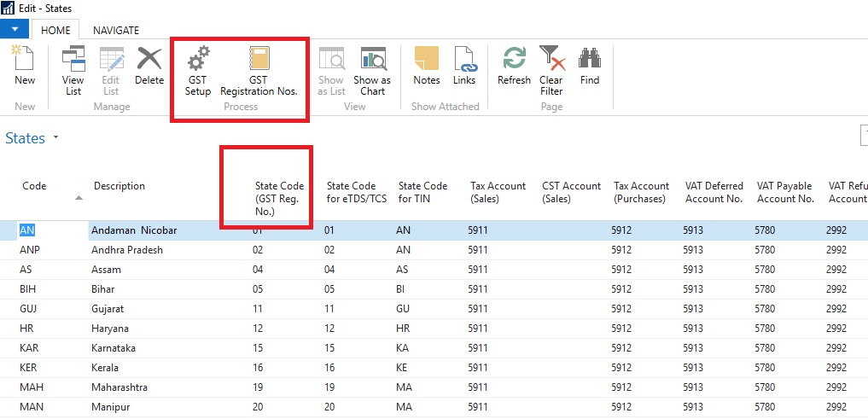Click the GUJ code cell
Viewport: 868px width, 419px height.
point(29,309)
